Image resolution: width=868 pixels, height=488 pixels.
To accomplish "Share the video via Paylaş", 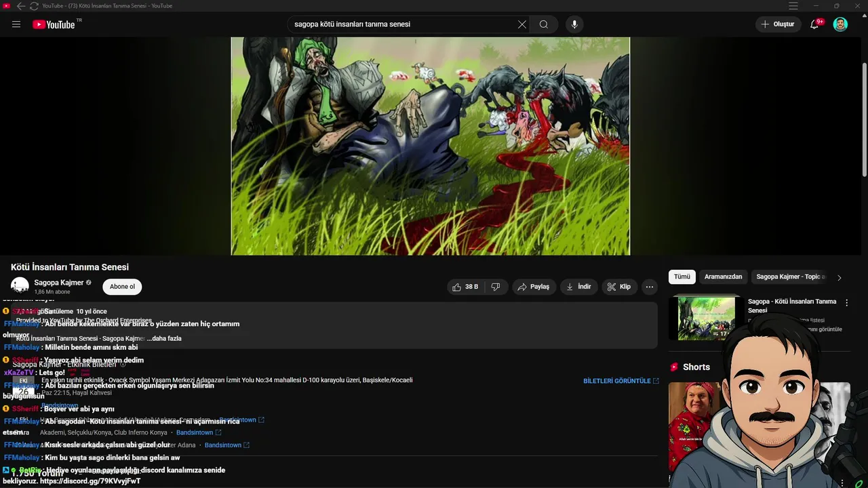I will [x=534, y=287].
